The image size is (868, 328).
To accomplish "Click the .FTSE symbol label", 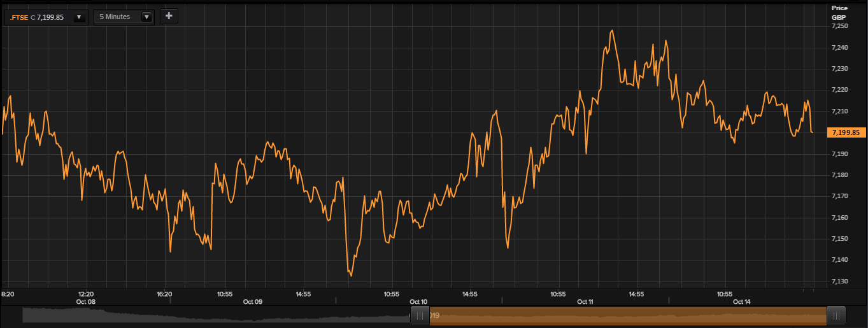I will coord(19,17).
